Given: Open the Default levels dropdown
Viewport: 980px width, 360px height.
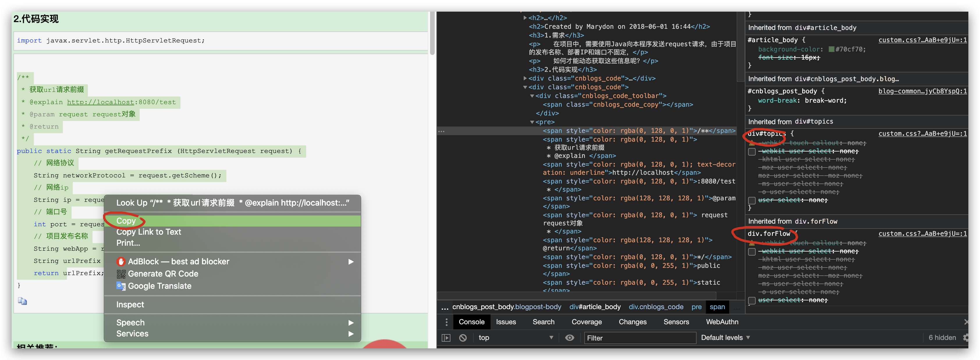Looking at the screenshot, I should (725, 338).
